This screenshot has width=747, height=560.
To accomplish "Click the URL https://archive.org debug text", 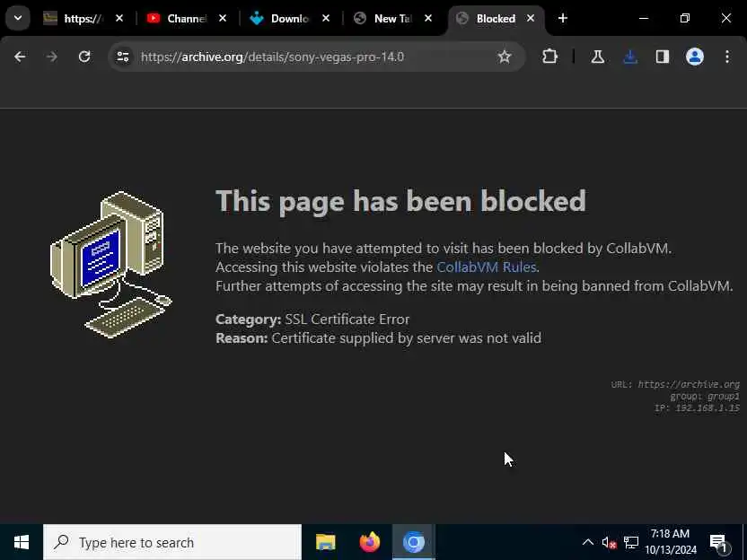I will point(675,384).
